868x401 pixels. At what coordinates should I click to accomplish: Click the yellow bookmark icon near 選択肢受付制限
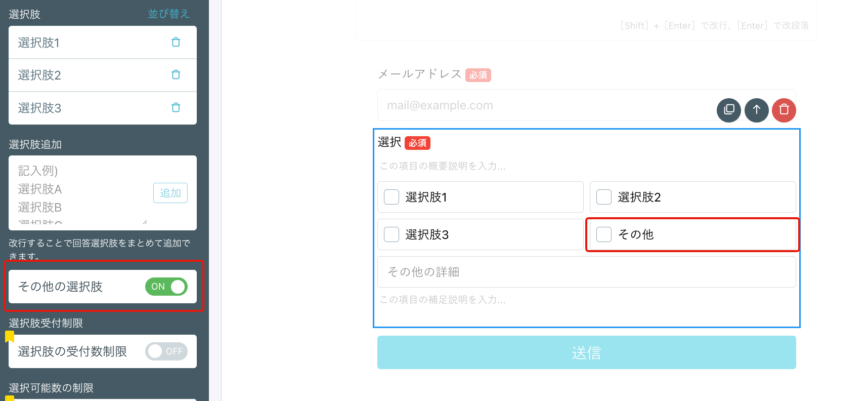(x=10, y=336)
